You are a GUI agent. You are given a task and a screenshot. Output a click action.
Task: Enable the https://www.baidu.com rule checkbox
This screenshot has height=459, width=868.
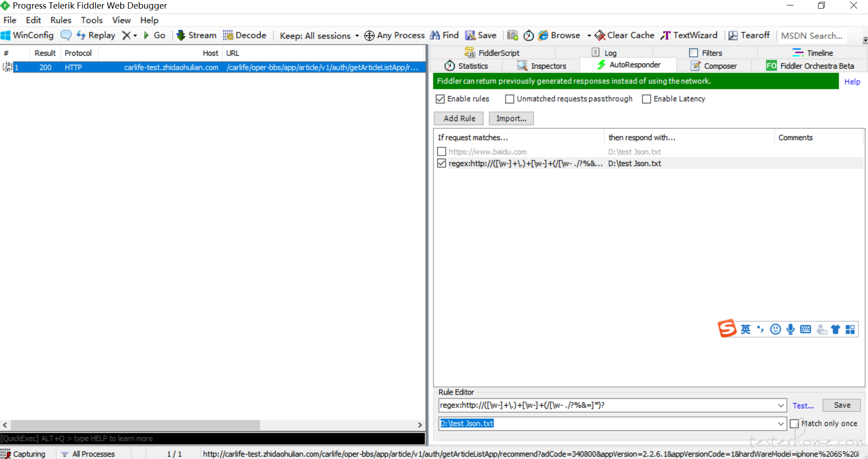pyautogui.click(x=441, y=151)
